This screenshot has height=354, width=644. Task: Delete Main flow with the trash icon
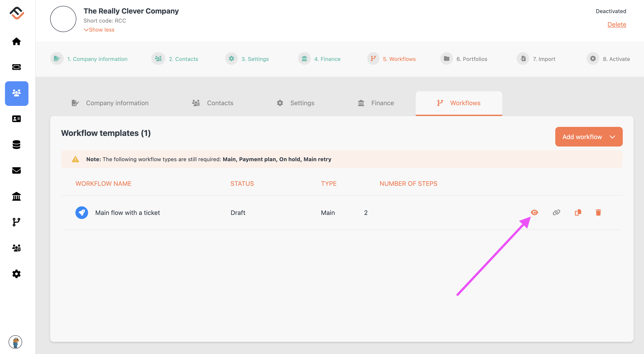tap(598, 212)
